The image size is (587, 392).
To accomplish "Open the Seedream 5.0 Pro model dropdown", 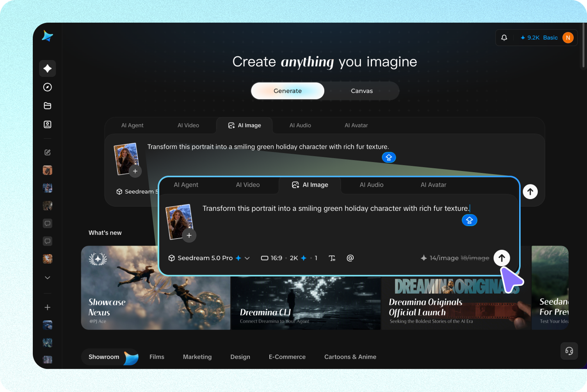I will tap(209, 258).
